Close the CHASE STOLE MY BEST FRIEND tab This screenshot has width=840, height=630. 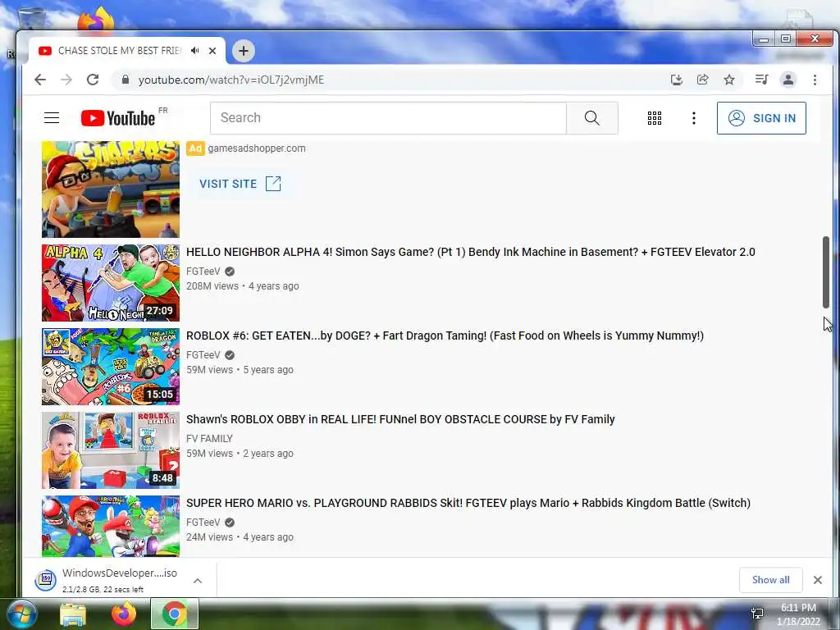click(x=212, y=51)
